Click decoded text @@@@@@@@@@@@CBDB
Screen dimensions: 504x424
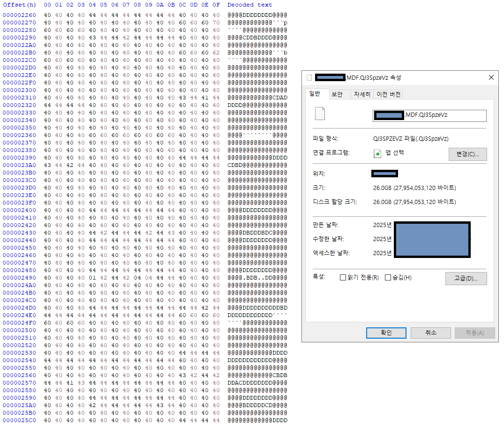click(257, 376)
